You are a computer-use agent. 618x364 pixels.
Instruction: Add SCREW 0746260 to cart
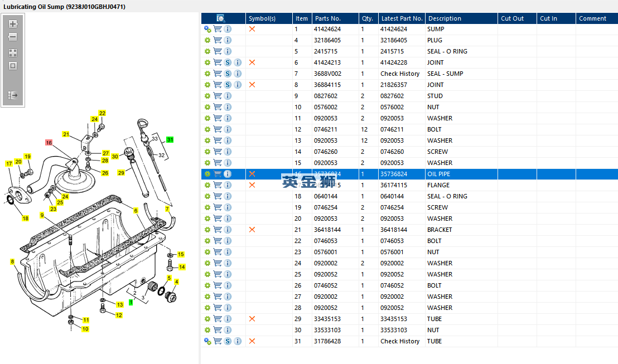pos(218,151)
